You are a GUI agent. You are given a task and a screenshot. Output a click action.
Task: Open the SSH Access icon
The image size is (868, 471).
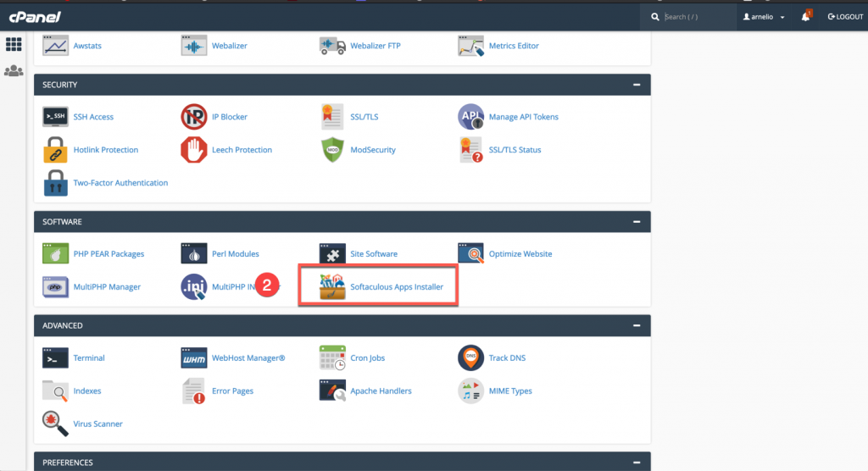point(55,117)
